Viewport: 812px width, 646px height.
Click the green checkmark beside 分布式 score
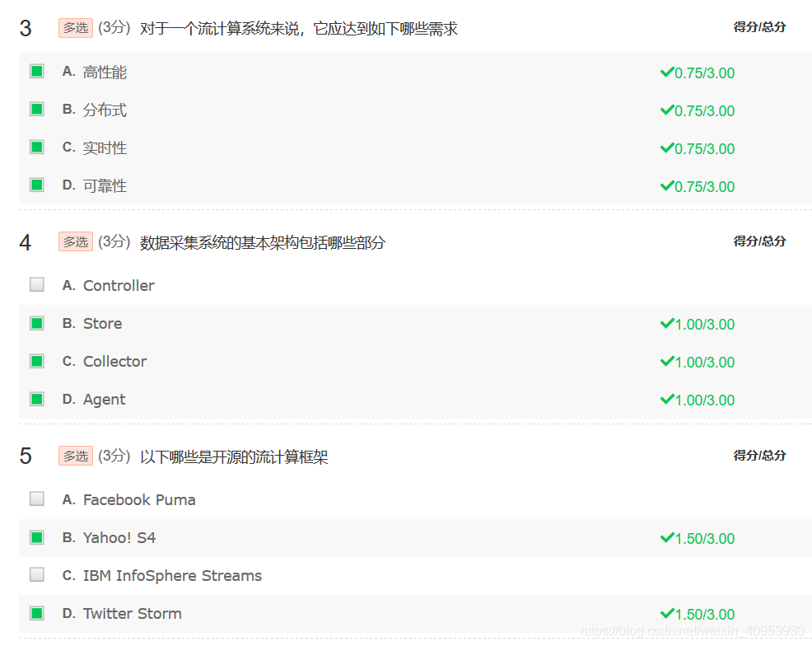(667, 110)
